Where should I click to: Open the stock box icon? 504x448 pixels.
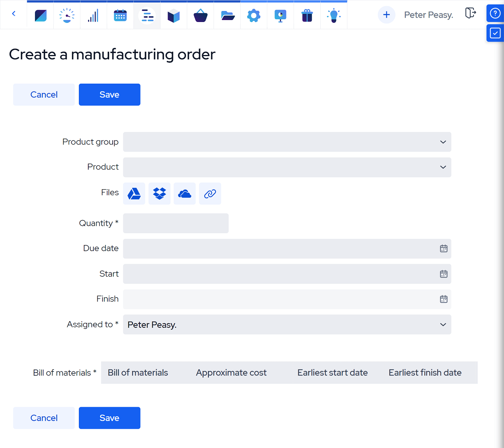click(x=173, y=15)
